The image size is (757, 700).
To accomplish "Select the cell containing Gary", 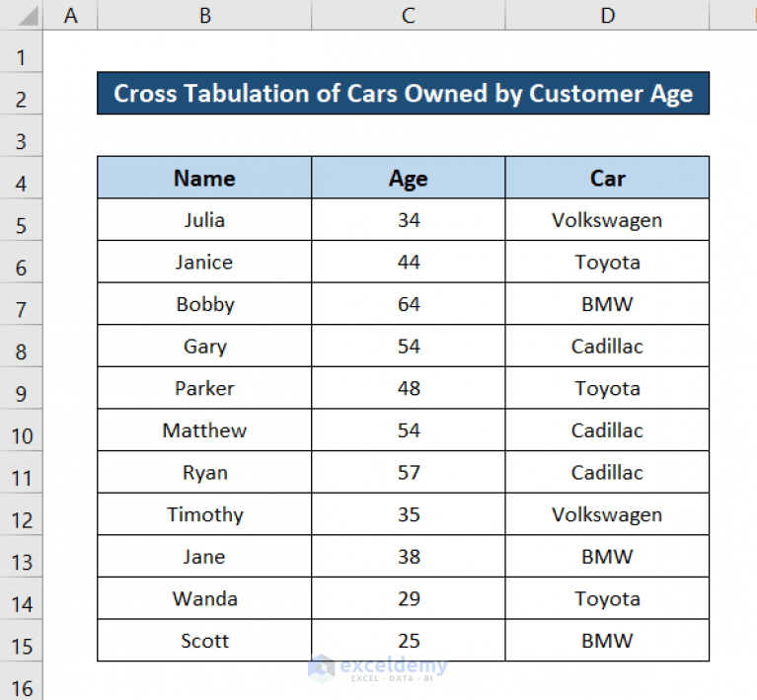I will click(x=204, y=346).
